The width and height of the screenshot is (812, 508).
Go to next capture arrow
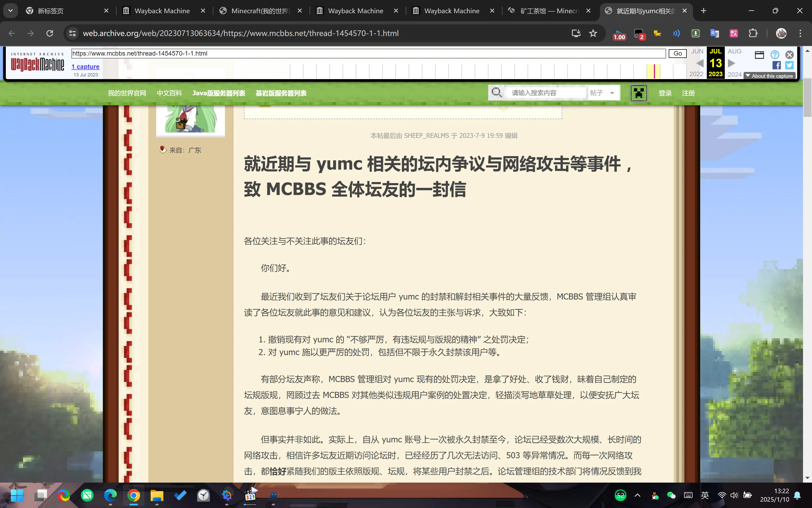pos(731,63)
